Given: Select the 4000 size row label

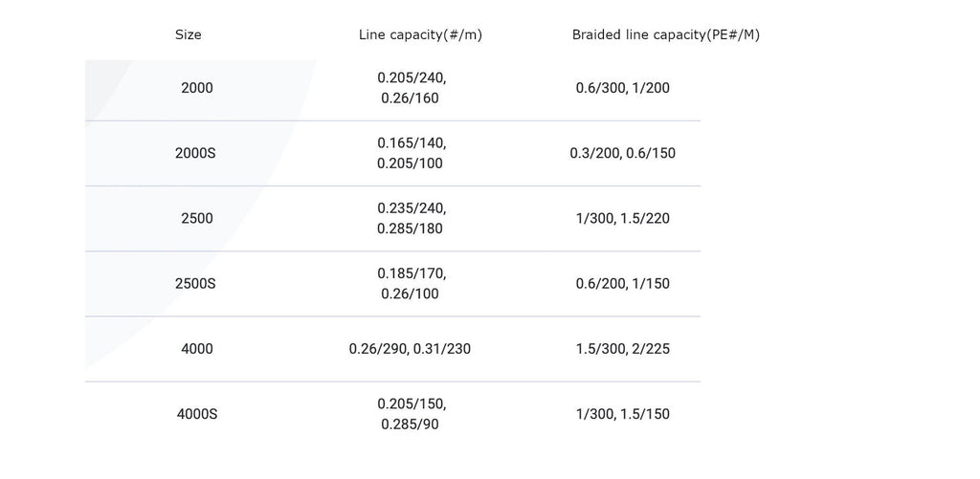Looking at the screenshot, I should [x=197, y=349].
